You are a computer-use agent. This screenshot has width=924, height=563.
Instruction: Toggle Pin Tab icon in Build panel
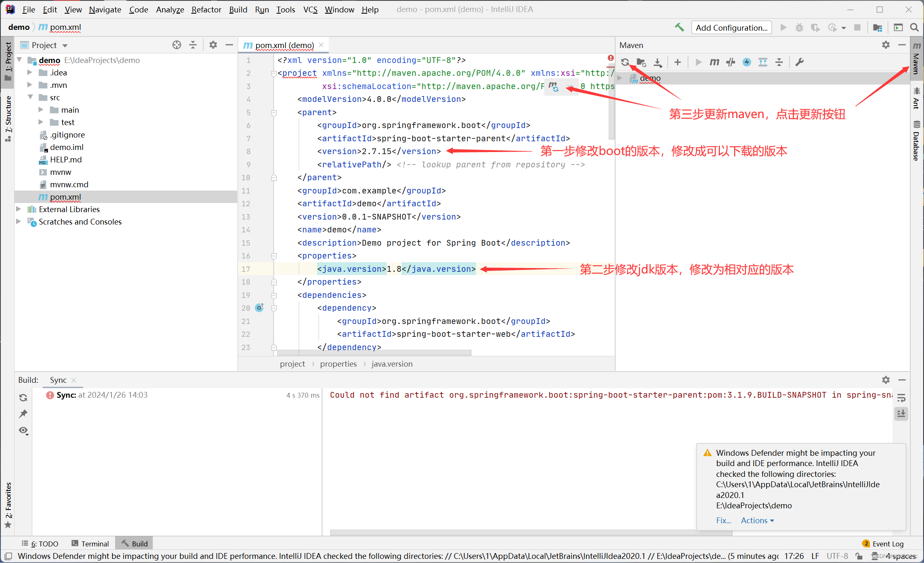point(23,414)
